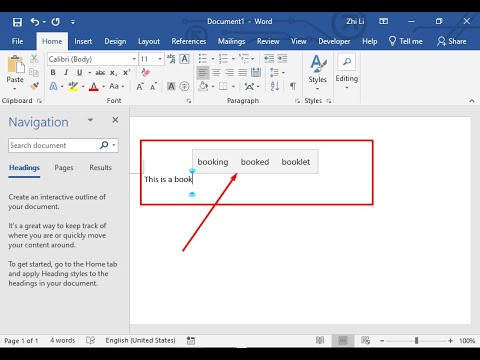The height and width of the screenshot is (360, 480).
Task: Increase the paragraph indent
Action: coord(282,59)
